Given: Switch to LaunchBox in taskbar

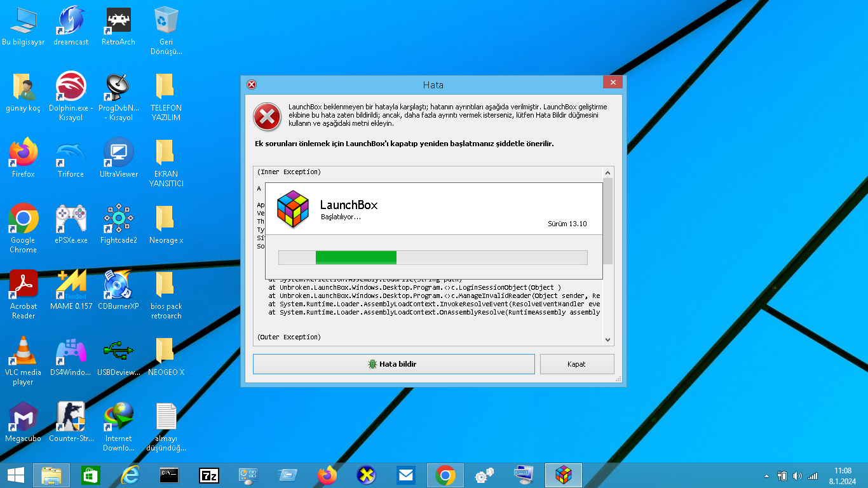Looking at the screenshot, I should point(564,475).
